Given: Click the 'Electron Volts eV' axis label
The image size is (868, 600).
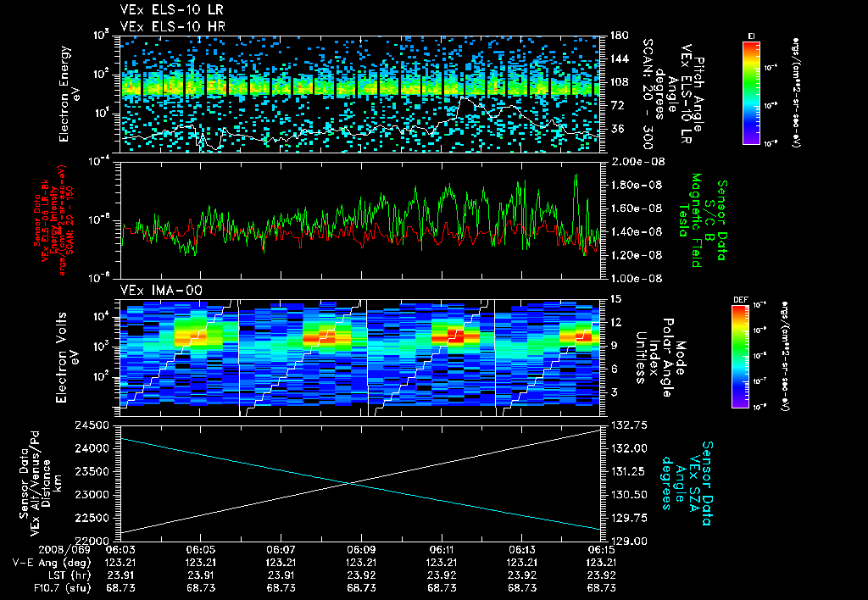Looking at the screenshot, I should click(66, 357).
